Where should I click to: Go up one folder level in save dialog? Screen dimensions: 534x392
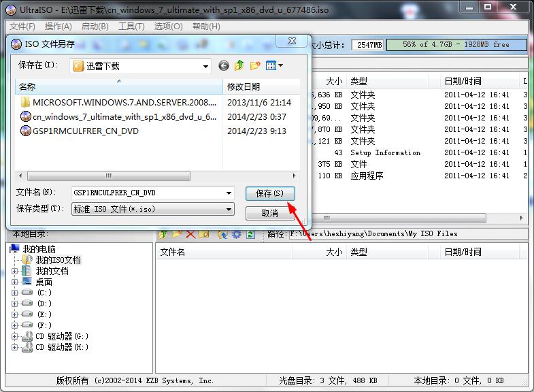point(239,65)
